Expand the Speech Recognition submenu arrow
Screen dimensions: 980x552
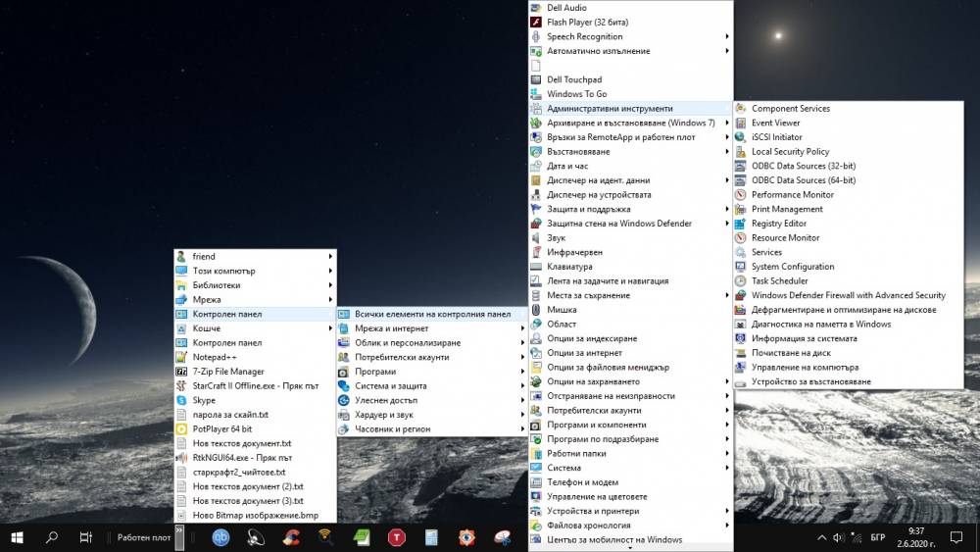(727, 36)
